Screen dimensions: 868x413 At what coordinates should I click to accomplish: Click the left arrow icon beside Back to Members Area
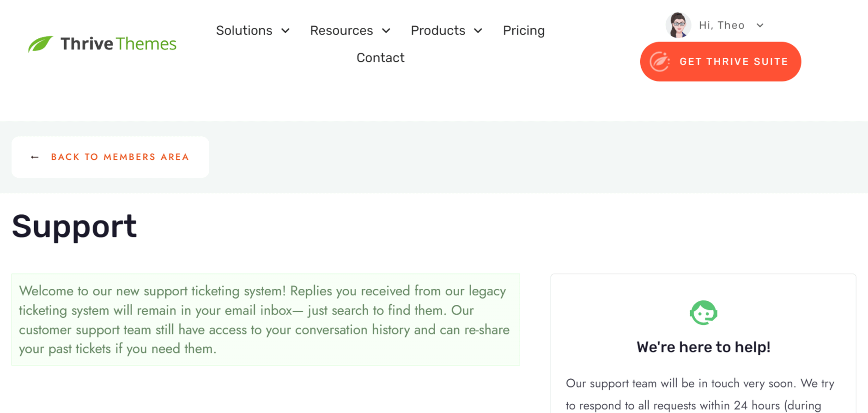tap(35, 157)
